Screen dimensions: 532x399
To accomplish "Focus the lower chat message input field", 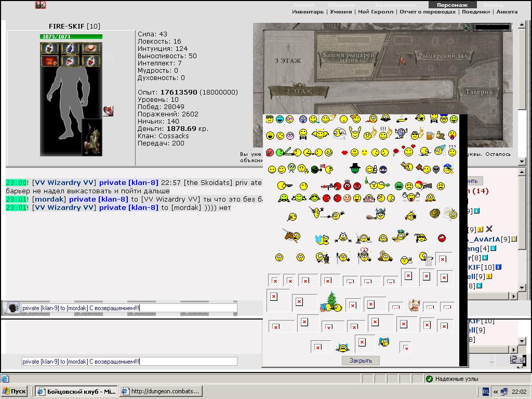I will [x=129, y=362].
